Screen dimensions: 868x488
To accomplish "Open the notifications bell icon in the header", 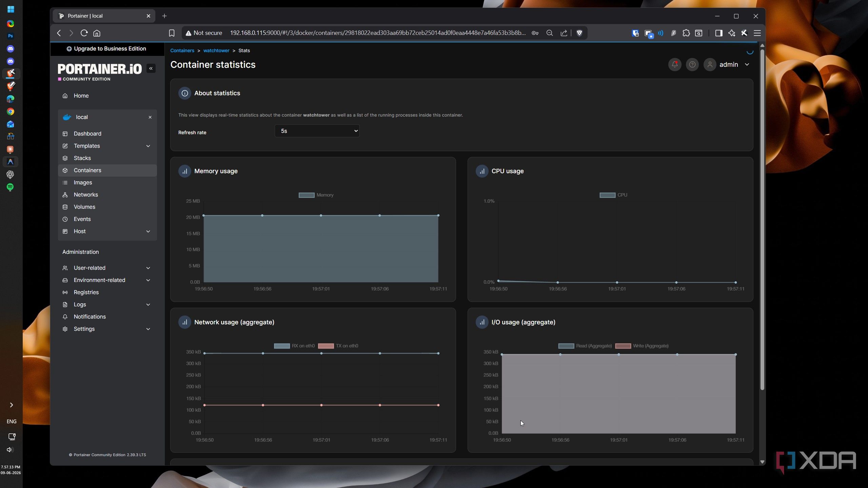I will coord(674,64).
